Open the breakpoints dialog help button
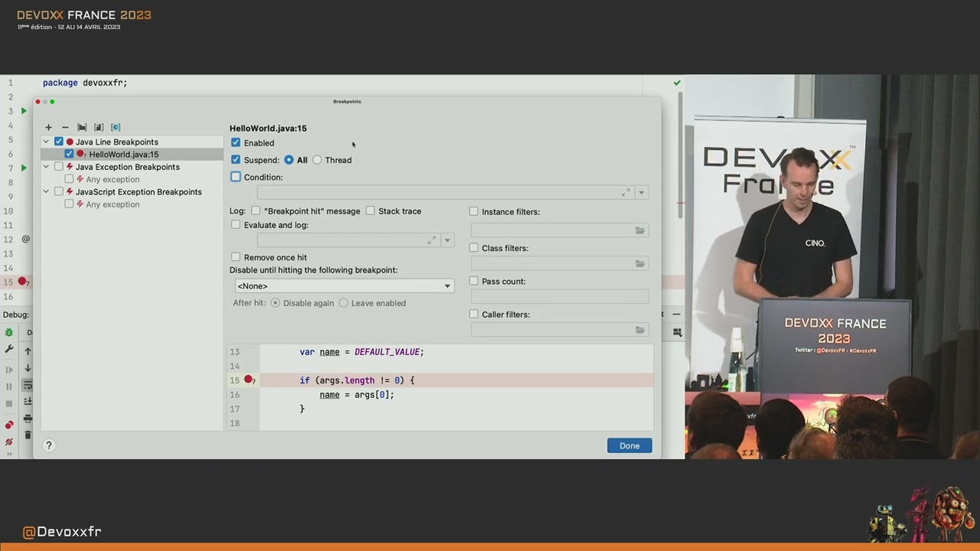980x551 pixels. point(49,445)
